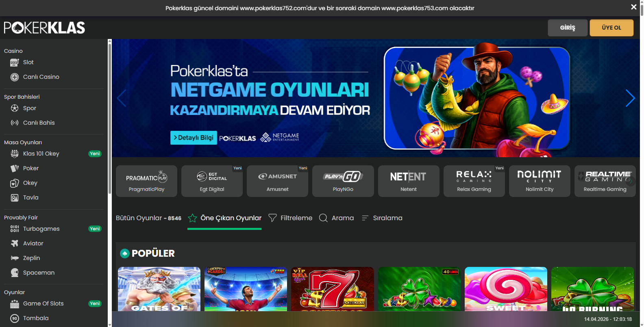Open Aviator sidebar link

33,243
